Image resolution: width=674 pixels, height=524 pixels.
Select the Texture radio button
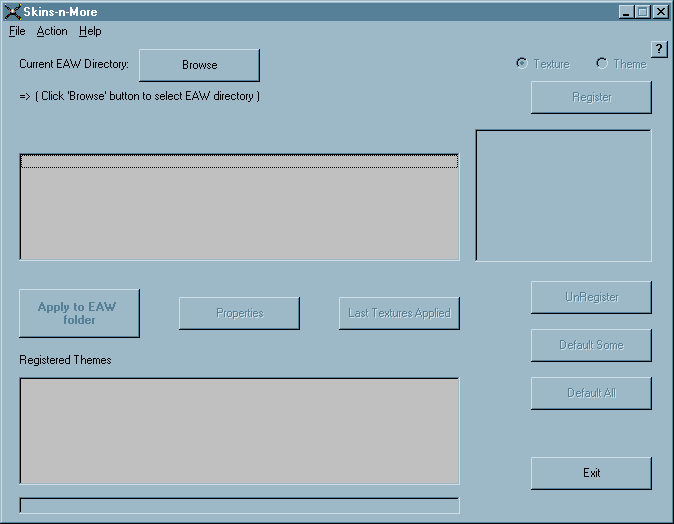click(x=543, y=64)
